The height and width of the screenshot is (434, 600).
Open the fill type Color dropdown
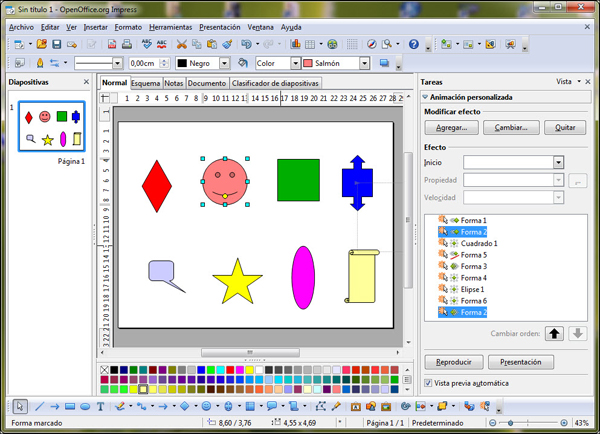[x=295, y=63]
